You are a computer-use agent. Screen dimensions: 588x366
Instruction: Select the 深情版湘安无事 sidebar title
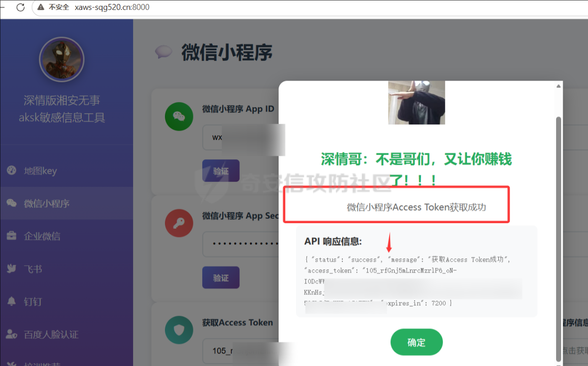point(62,101)
